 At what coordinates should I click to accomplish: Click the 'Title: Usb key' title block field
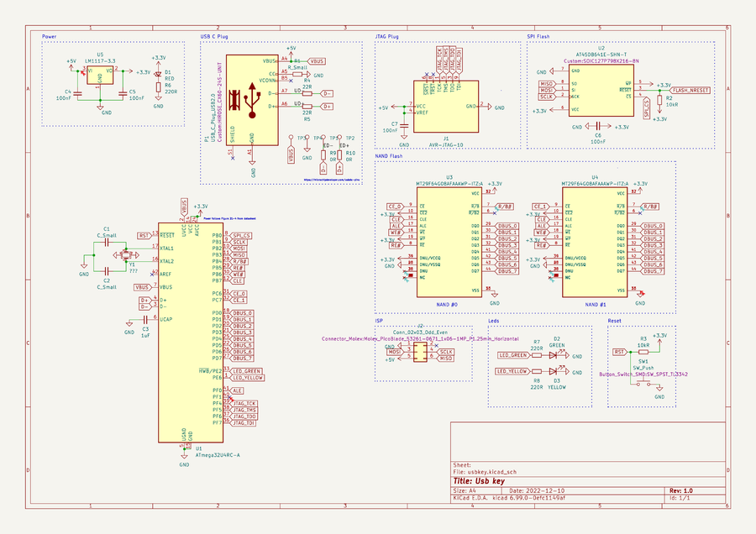click(x=479, y=481)
